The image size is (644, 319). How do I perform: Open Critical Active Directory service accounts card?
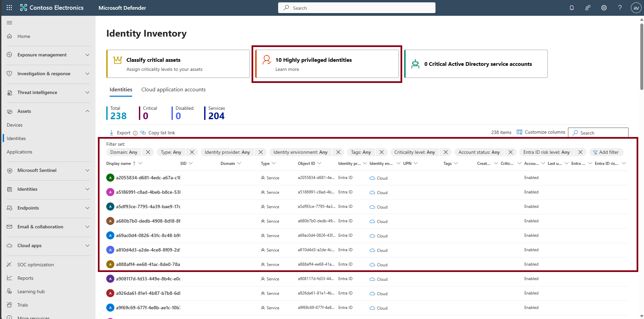476,64
